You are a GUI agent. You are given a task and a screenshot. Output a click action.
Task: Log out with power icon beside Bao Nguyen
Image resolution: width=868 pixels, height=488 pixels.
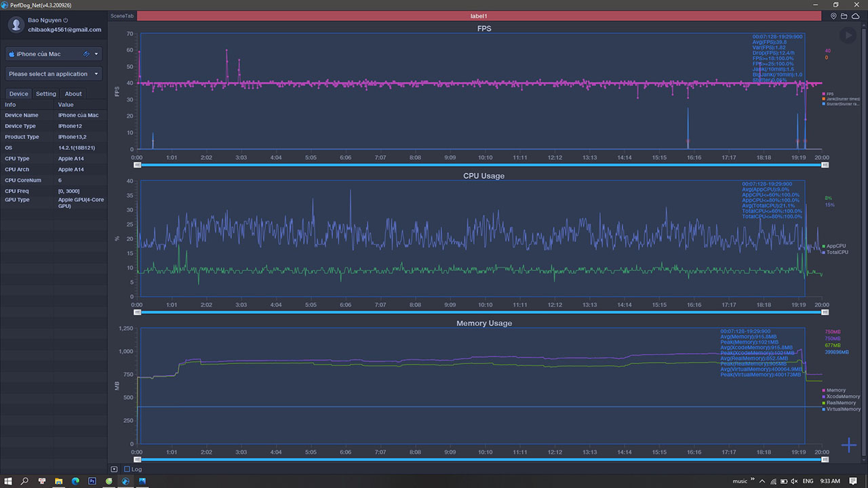pyautogui.click(x=66, y=21)
